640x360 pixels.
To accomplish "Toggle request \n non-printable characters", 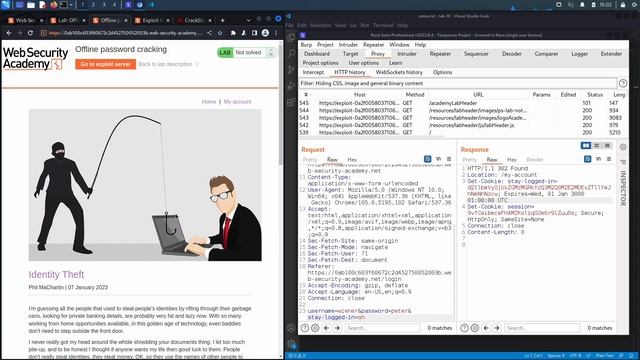I will (x=438, y=159).
